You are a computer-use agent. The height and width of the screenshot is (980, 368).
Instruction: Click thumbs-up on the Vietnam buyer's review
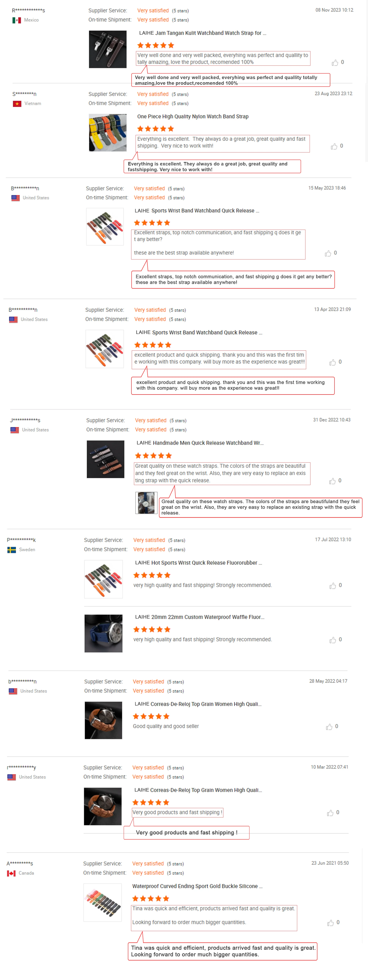[x=334, y=146]
